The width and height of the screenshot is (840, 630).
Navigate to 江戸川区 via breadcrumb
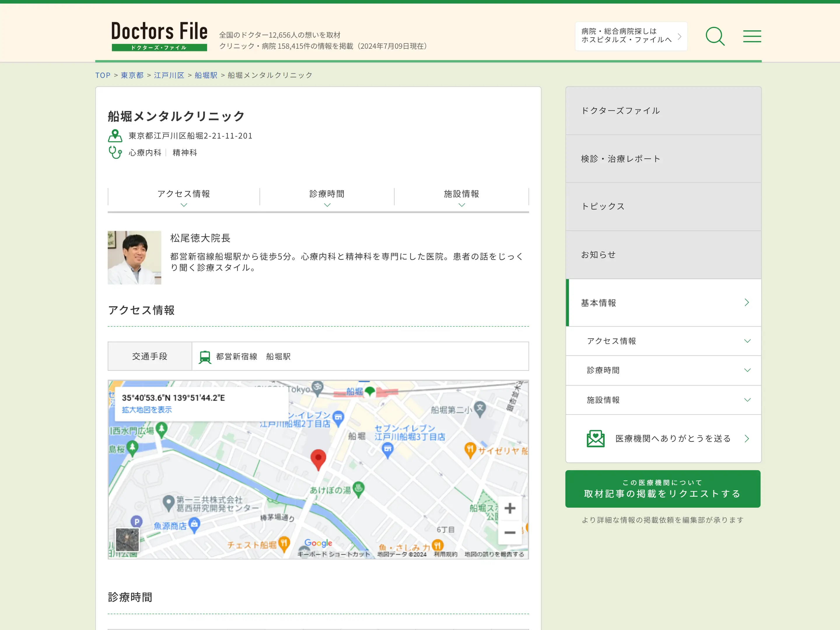pyautogui.click(x=169, y=75)
